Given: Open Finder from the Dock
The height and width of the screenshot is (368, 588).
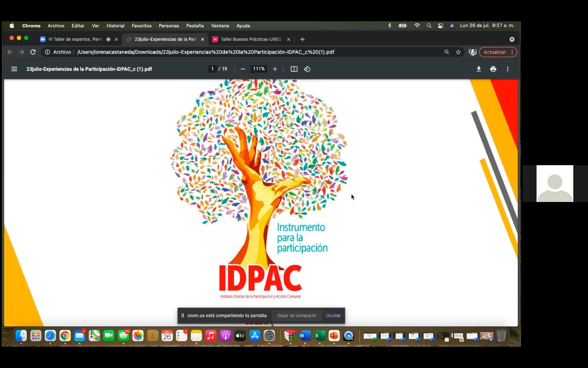Looking at the screenshot, I should pos(21,336).
